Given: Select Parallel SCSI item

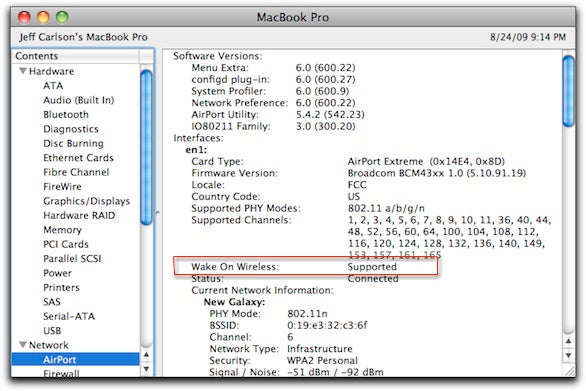Looking at the screenshot, I should 72,259.
